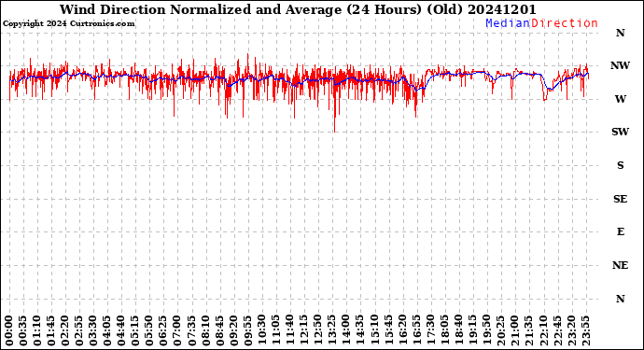The width and height of the screenshot is (644, 350).
Task: Click the '19:50' time label
Action: pos(486,330)
